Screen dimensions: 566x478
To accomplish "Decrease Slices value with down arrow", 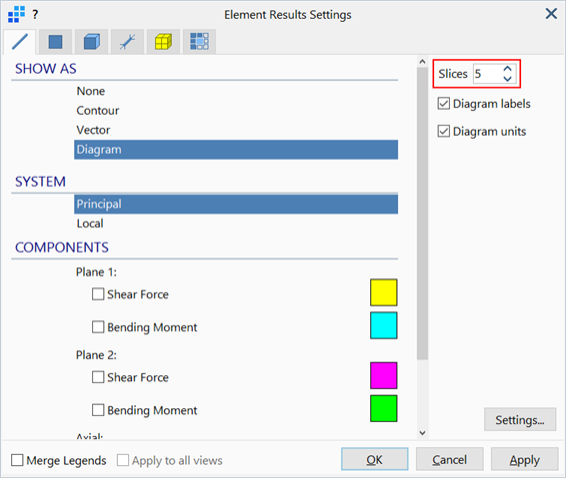I will coord(508,79).
